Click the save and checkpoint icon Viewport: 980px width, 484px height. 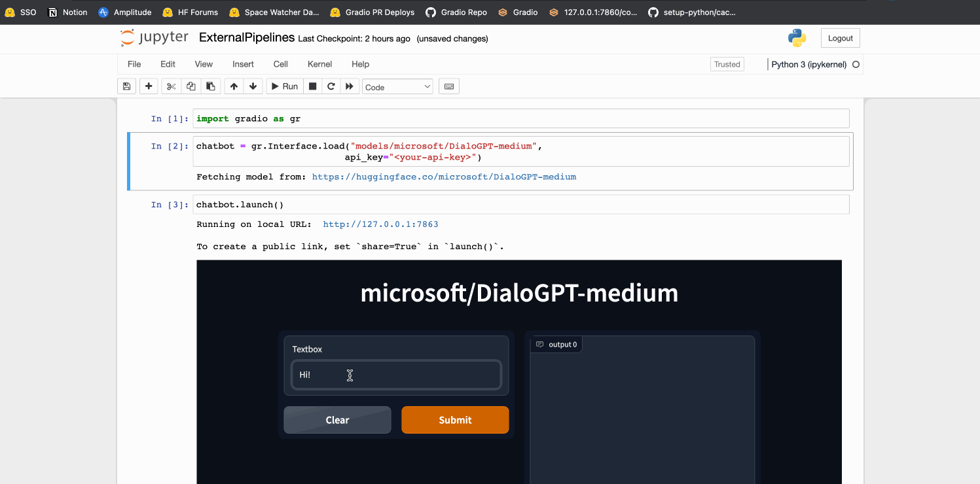point(126,86)
